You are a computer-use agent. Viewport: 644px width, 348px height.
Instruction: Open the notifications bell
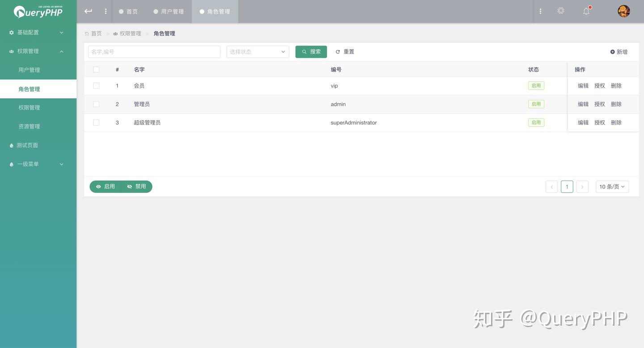[586, 11]
